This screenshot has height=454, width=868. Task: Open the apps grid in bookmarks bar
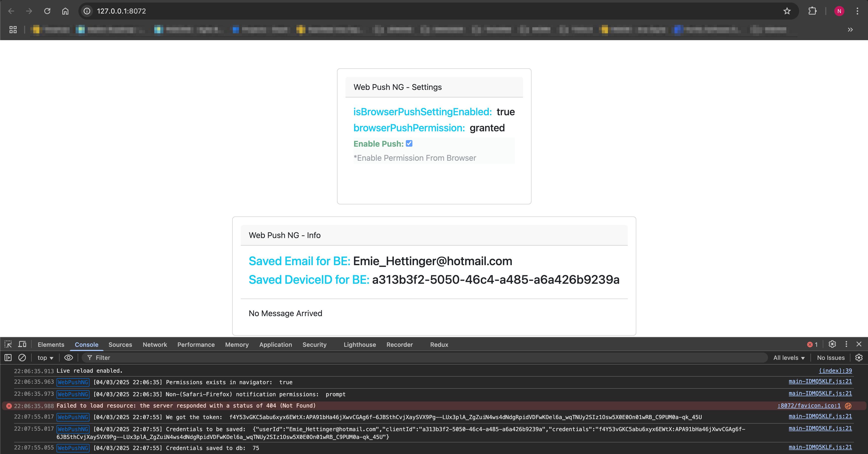(13, 30)
